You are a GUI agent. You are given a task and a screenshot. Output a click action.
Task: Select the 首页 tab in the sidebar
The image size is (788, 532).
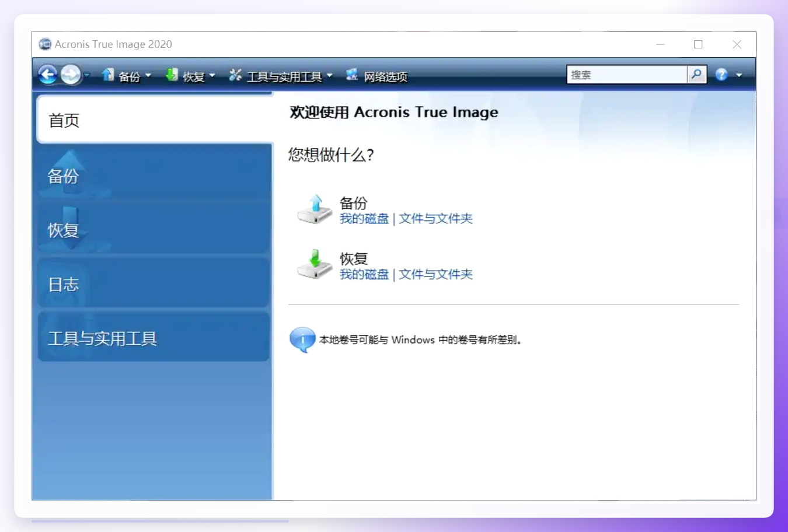point(155,120)
